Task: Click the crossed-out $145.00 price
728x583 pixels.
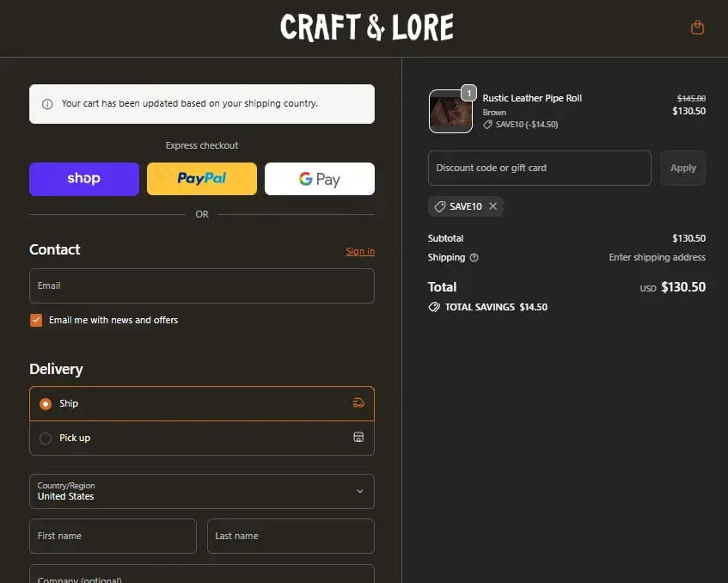Action: coord(691,99)
